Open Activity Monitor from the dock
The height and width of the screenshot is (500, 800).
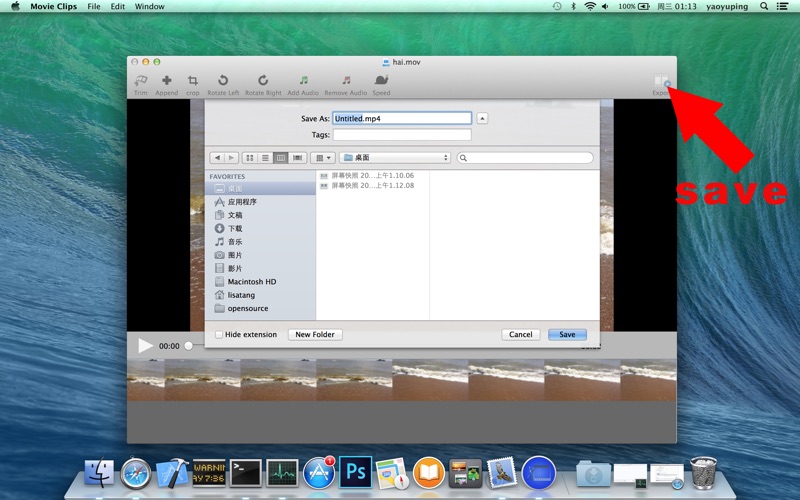click(x=282, y=472)
